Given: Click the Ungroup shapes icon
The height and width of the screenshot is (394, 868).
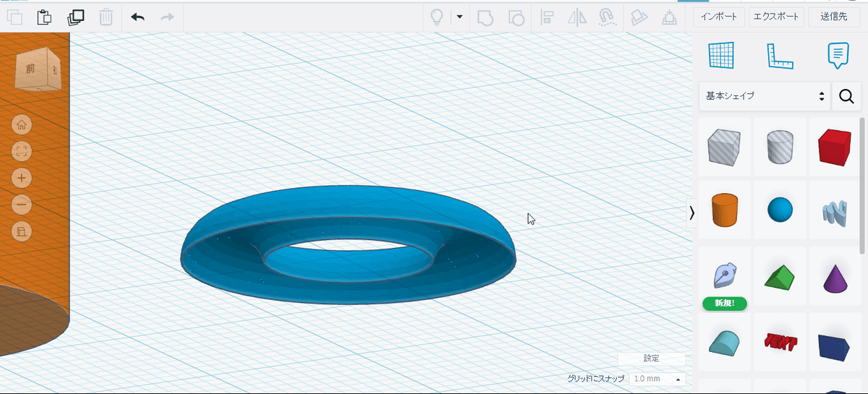Looking at the screenshot, I should [x=516, y=17].
